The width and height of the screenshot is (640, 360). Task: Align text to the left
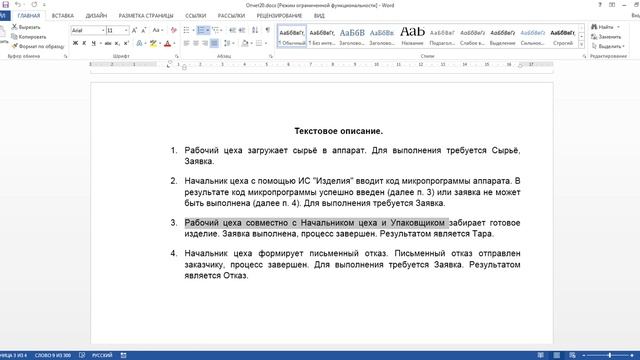187,43
